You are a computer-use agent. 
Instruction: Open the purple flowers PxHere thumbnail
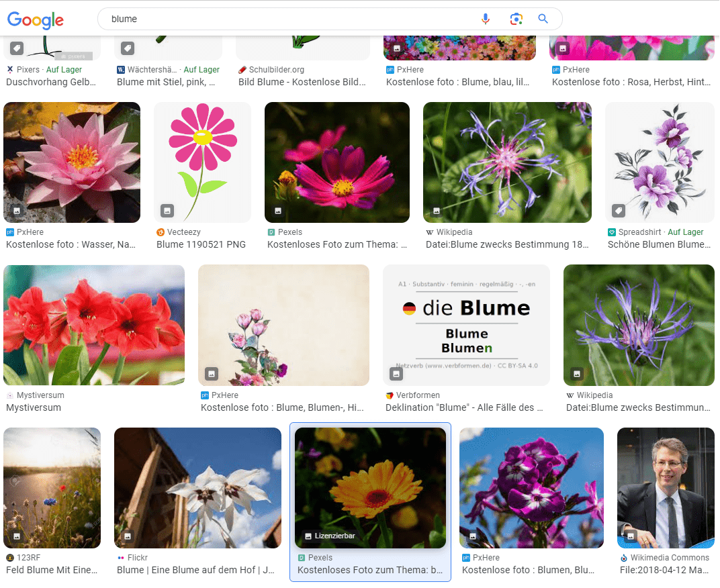click(531, 487)
